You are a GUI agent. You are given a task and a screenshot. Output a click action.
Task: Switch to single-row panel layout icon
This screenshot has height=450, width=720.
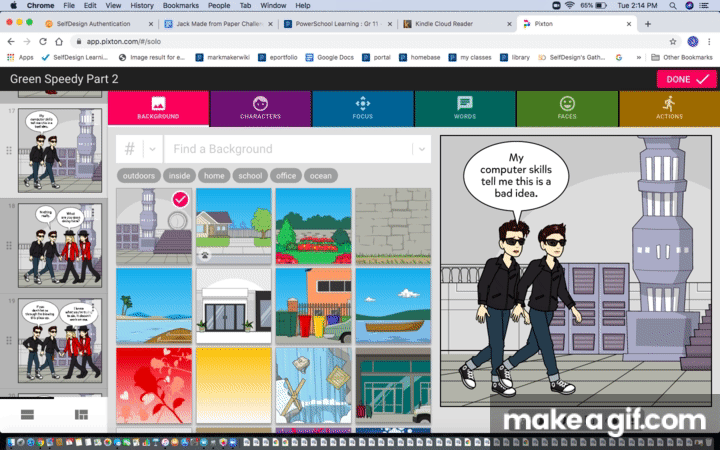pos(28,414)
